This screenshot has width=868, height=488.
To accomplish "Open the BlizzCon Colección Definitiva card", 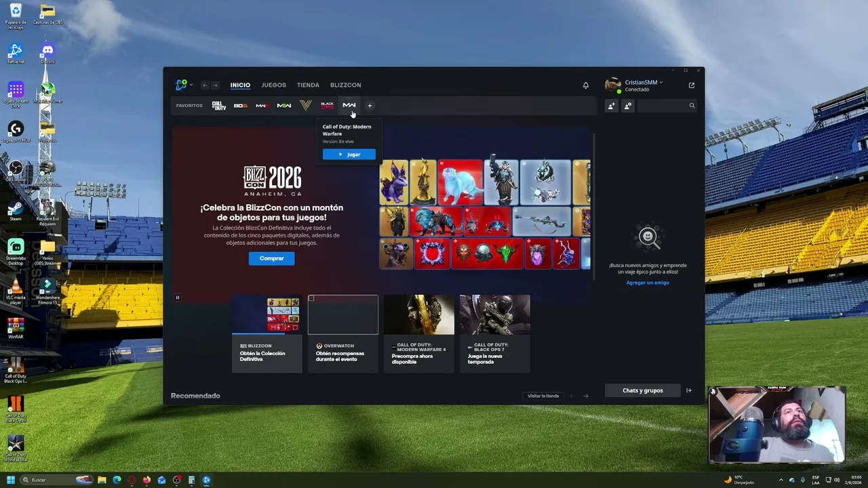I will coord(267,333).
